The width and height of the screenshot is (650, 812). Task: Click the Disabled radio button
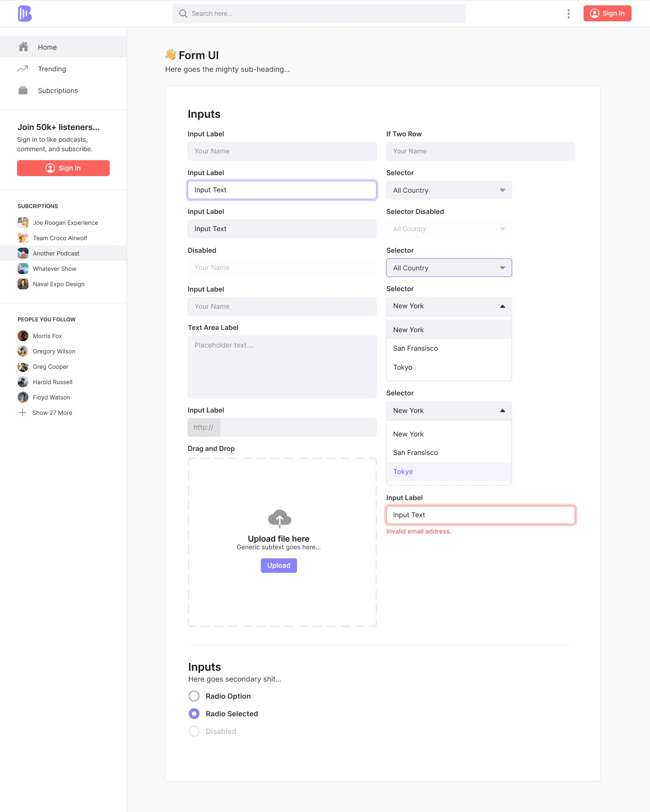click(194, 731)
